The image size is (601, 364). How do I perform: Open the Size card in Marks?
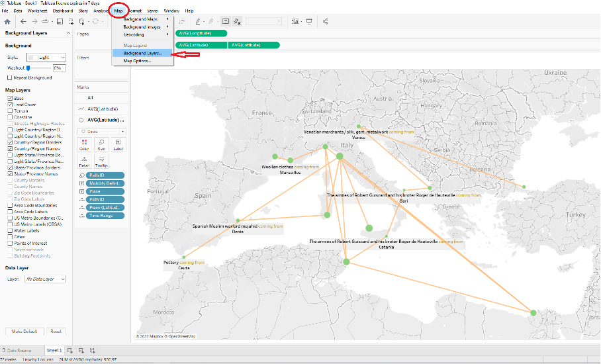click(101, 145)
